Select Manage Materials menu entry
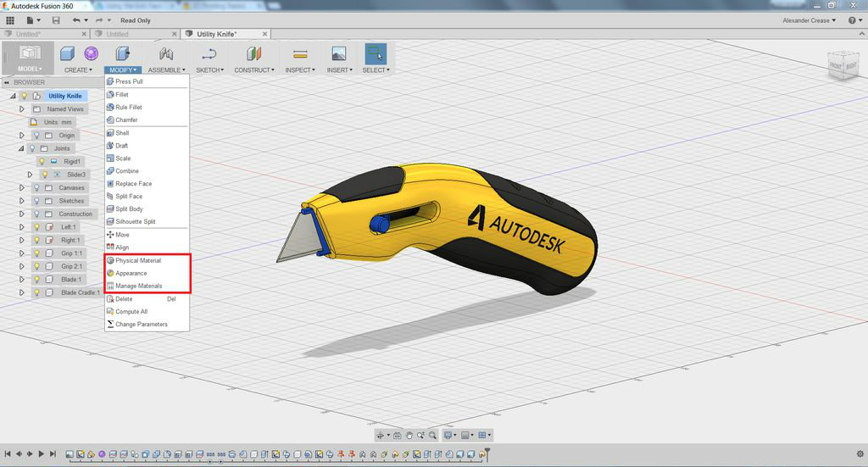Screen dimensions: 868x467 (147, 286)
